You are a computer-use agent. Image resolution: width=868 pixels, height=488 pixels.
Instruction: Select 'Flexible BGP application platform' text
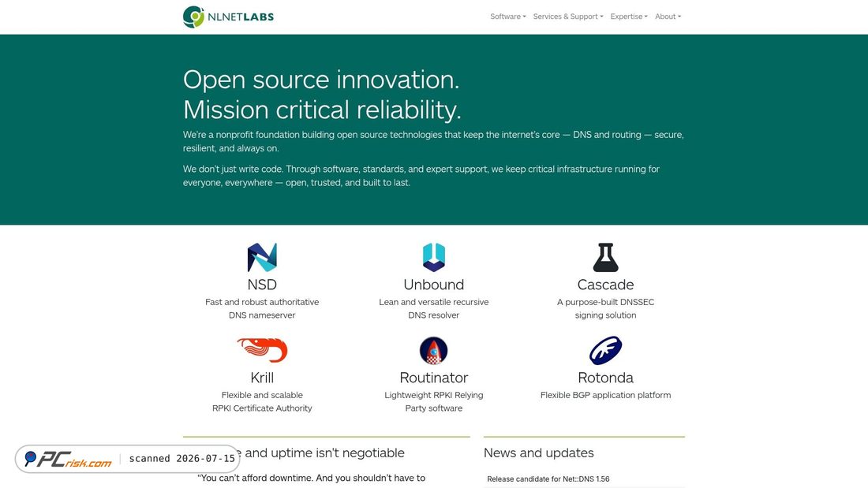tap(605, 395)
